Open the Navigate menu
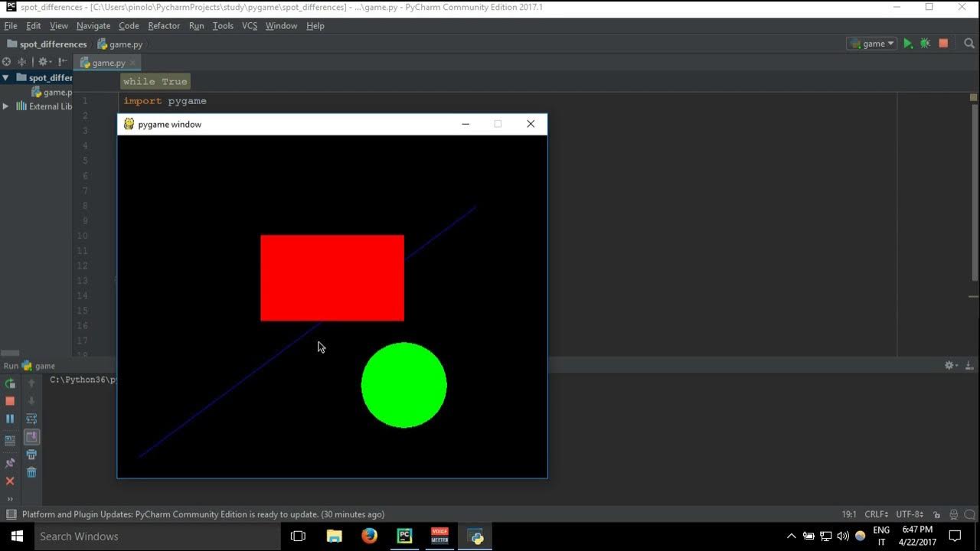 (93, 25)
